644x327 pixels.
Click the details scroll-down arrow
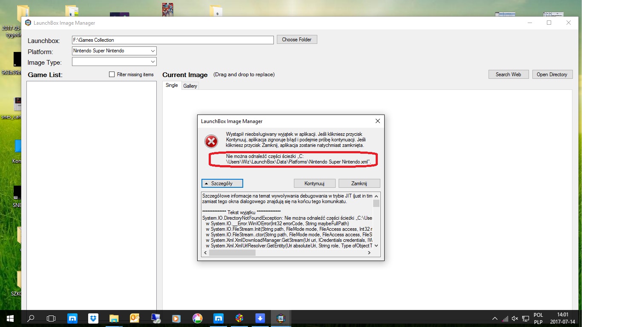point(376,245)
